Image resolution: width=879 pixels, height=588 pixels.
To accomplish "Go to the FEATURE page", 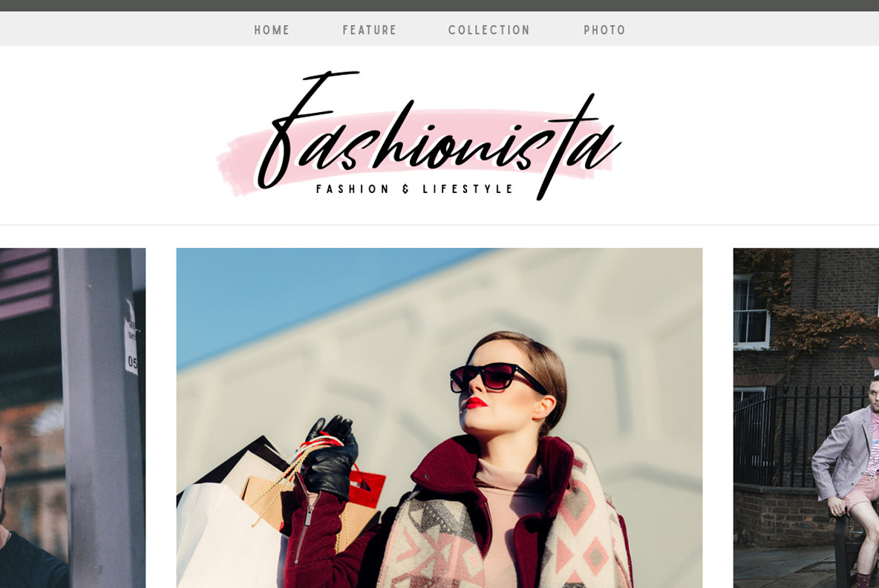I will (370, 30).
